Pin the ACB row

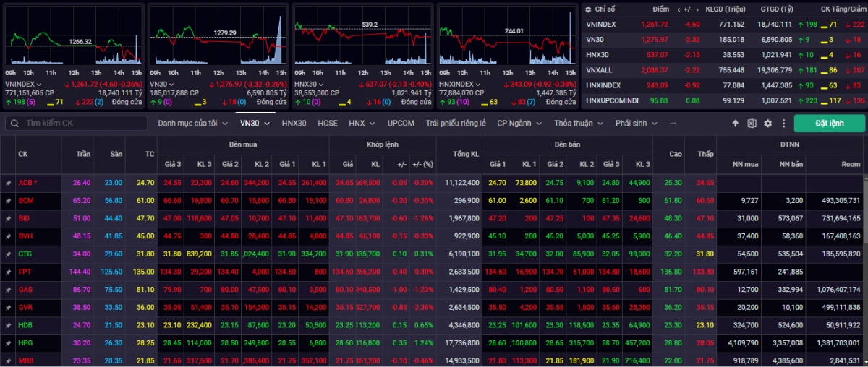[x=8, y=183]
